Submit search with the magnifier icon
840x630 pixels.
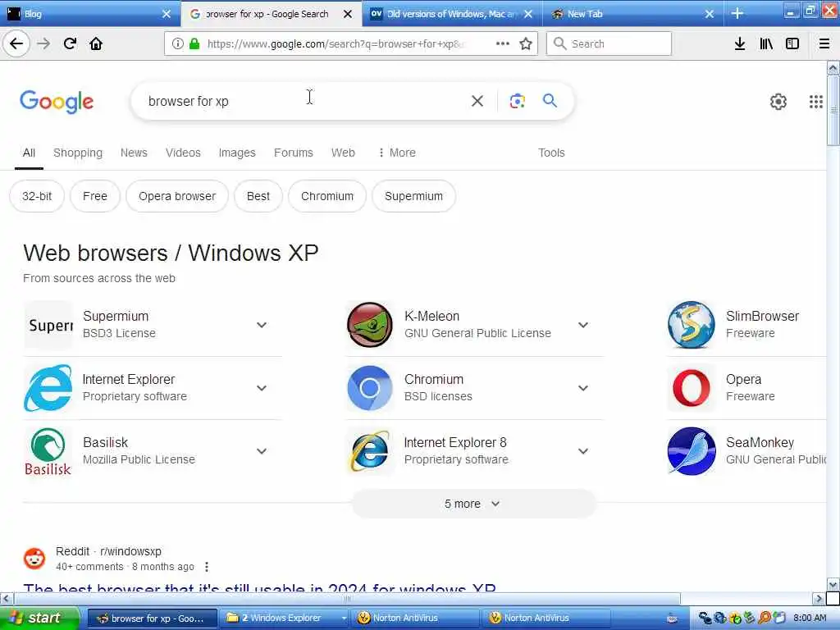tap(550, 101)
